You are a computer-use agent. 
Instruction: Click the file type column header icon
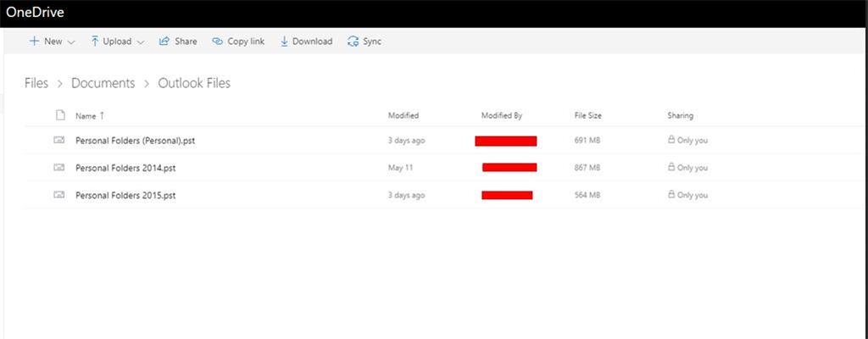coord(61,115)
